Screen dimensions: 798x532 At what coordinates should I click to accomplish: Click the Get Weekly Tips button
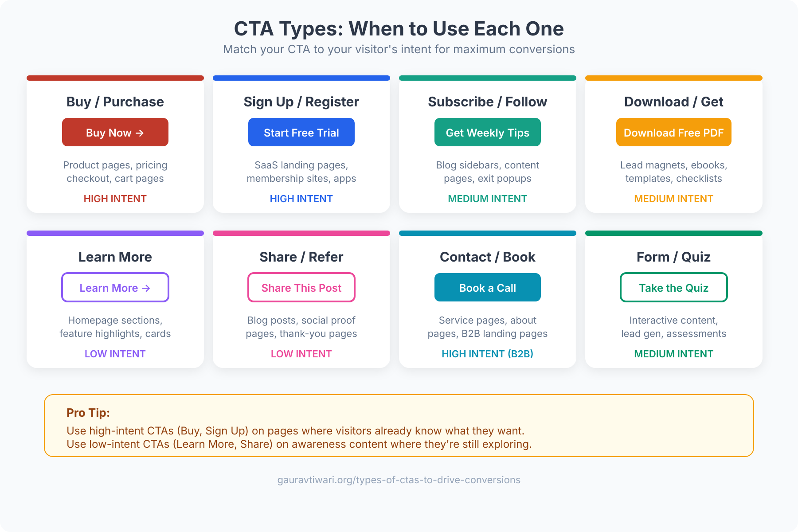tap(488, 132)
